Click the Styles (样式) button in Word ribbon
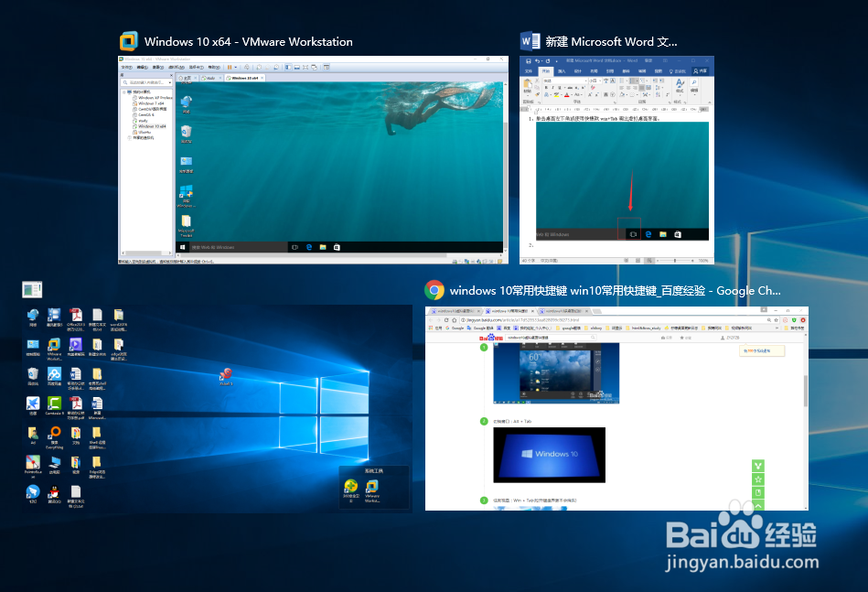This screenshot has height=592, width=868. tap(680, 88)
